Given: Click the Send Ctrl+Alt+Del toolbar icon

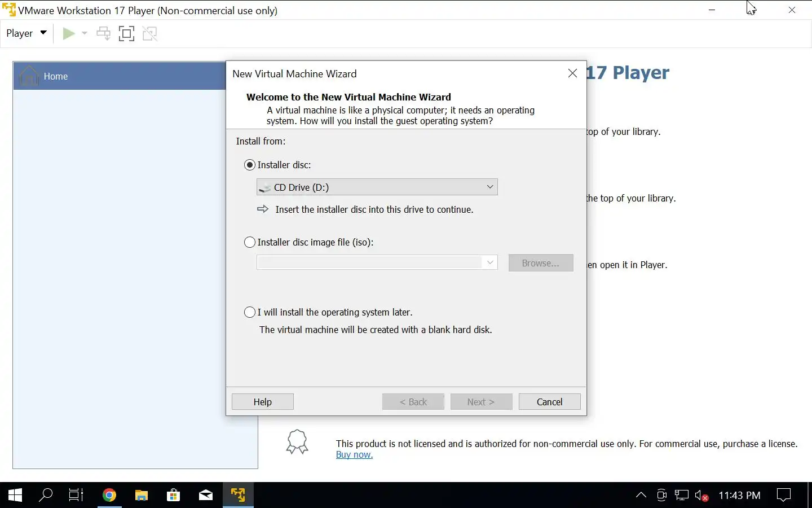Looking at the screenshot, I should pos(103,33).
